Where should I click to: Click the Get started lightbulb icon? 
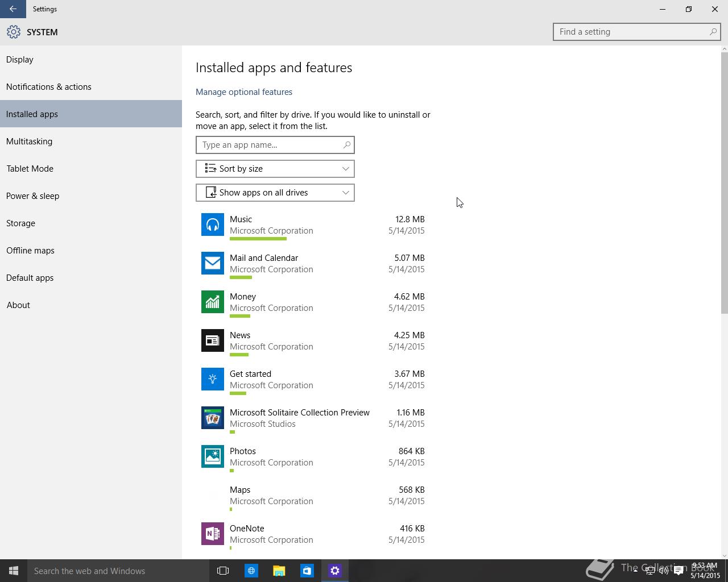[213, 379]
